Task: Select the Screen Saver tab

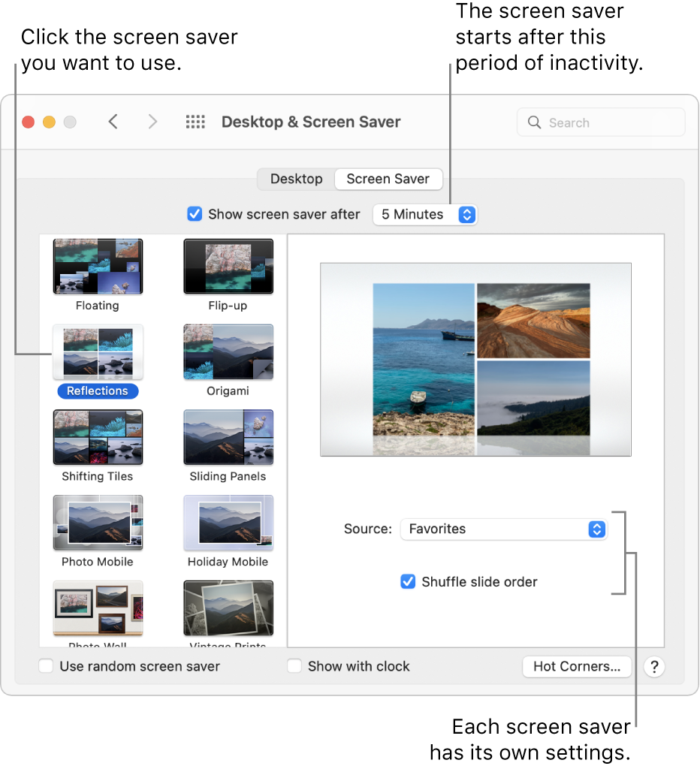Action: coord(388,179)
